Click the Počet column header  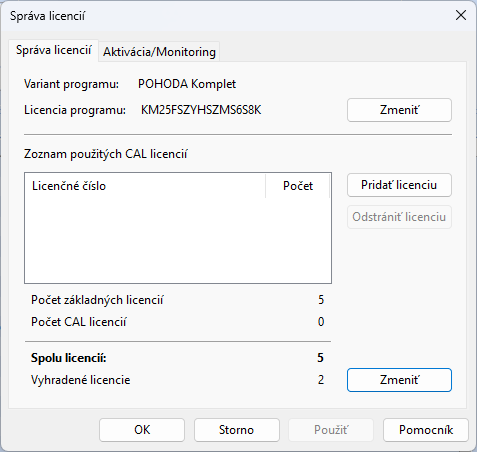298,186
